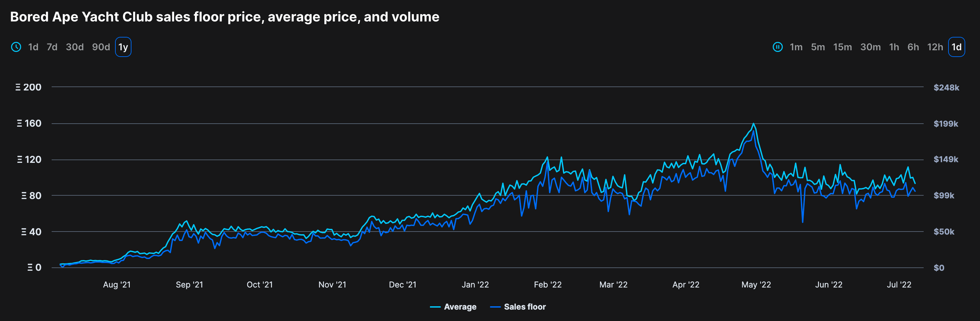Viewport: 980px width, 321px height.
Task: Click the $248k axis label
Action: pos(946,87)
